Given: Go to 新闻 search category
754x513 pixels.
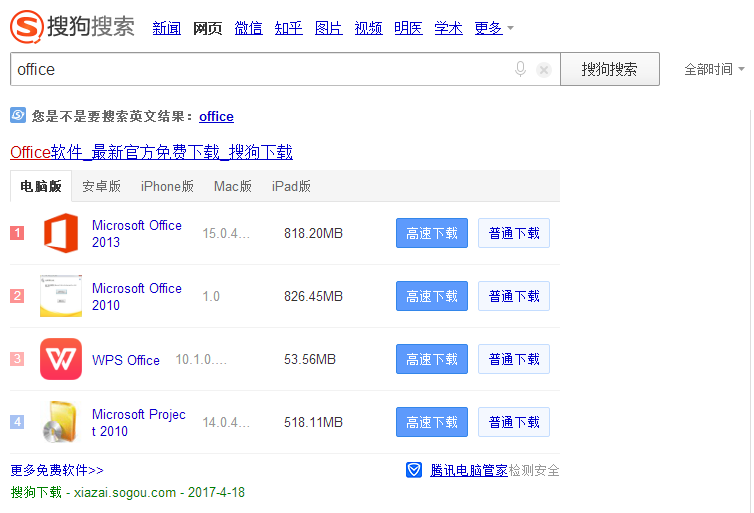Looking at the screenshot, I should pyautogui.click(x=166, y=28).
